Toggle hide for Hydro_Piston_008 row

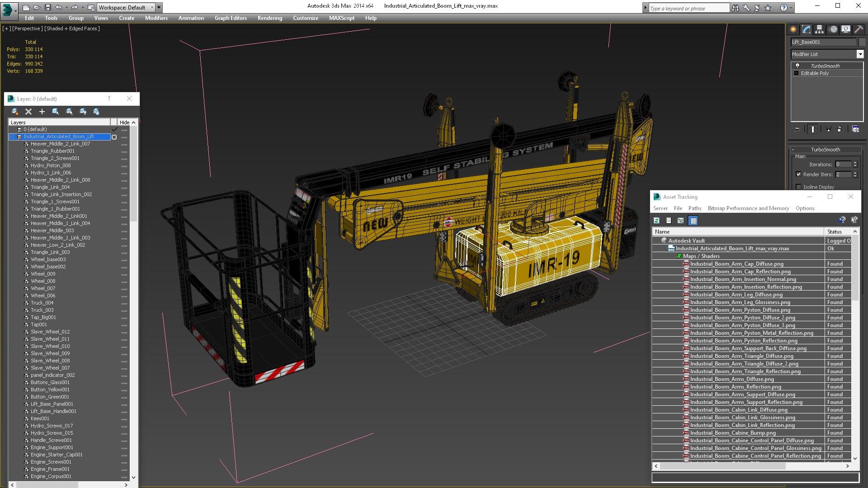coord(124,166)
